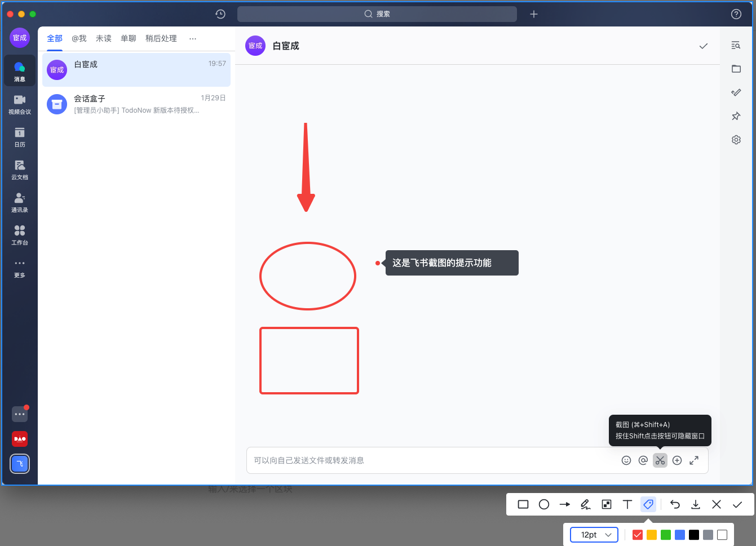Click the scissors screenshot icon

click(x=660, y=460)
